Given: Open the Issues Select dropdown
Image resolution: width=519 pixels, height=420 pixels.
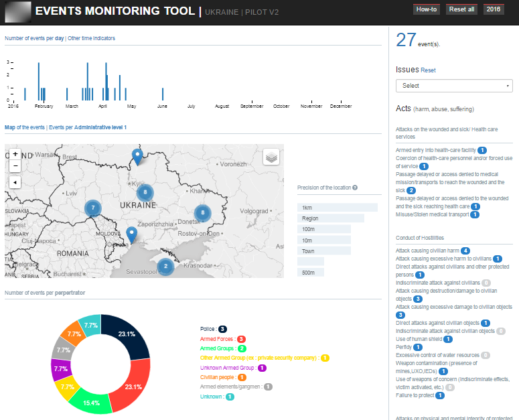Looking at the screenshot, I should [x=454, y=86].
